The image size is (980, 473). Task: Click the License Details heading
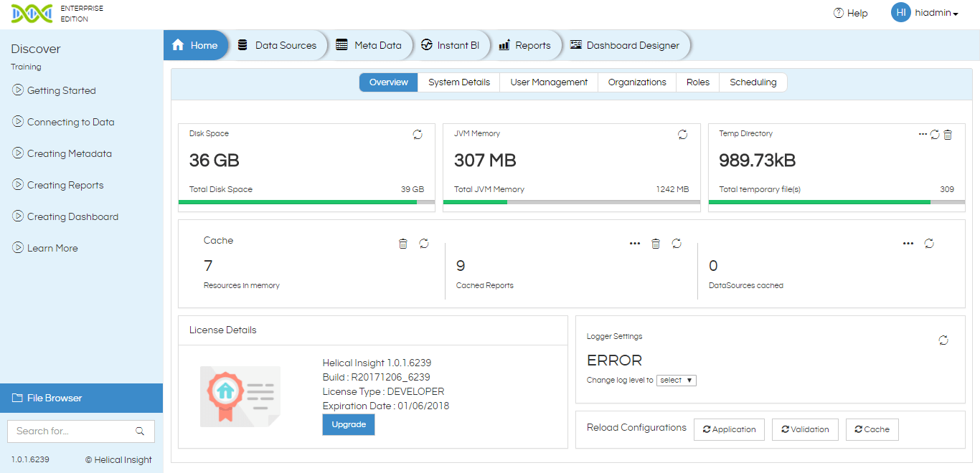tap(223, 330)
